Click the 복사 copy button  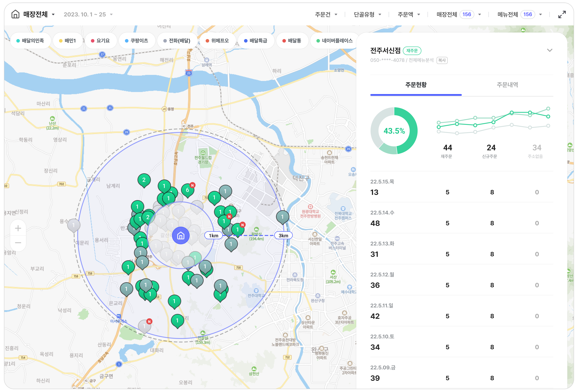(442, 60)
